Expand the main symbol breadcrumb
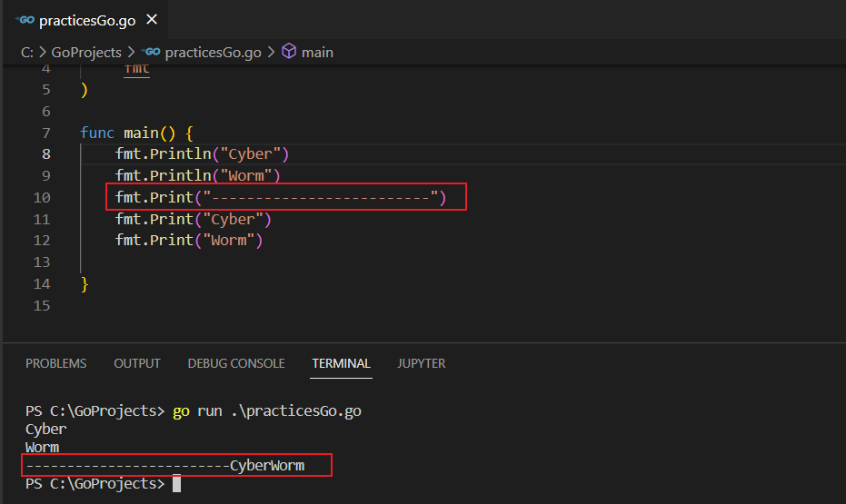 click(x=317, y=52)
